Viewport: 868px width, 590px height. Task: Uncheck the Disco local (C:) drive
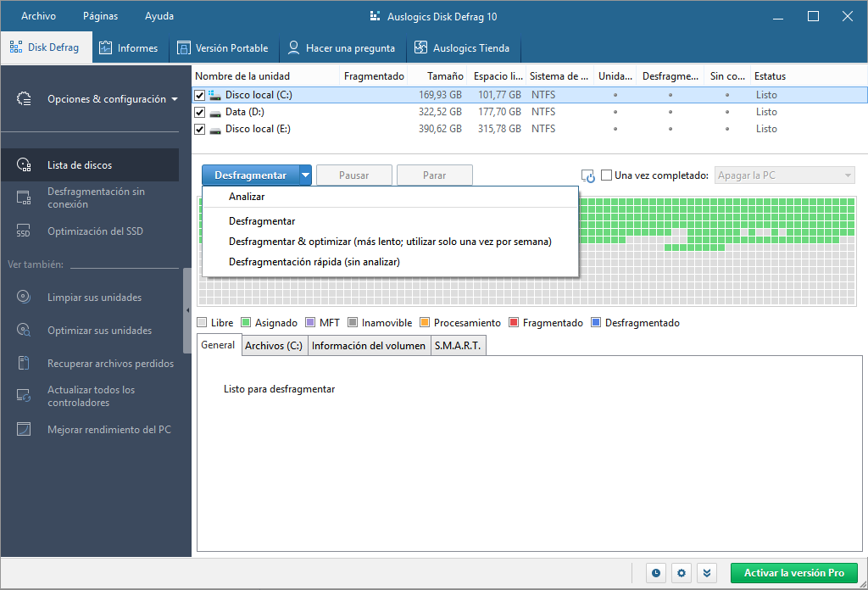[x=200, y=94]
